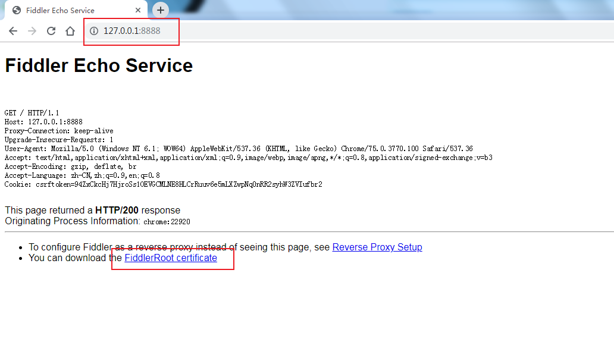Go back using the browser back arrow
Image resolution: width=614 pixels, height=364 pixels.
(13, 31)
